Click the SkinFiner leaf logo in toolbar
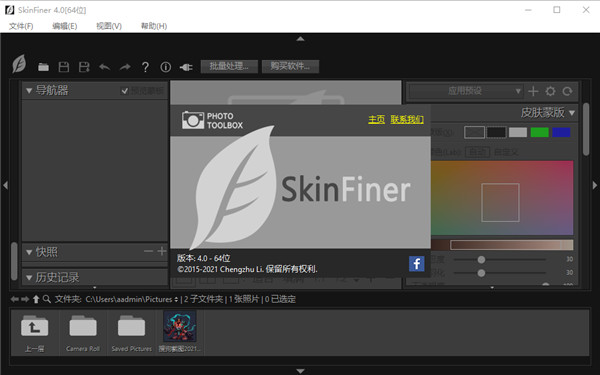The height and width of the screenshot is (375, 600). (19, 64)
